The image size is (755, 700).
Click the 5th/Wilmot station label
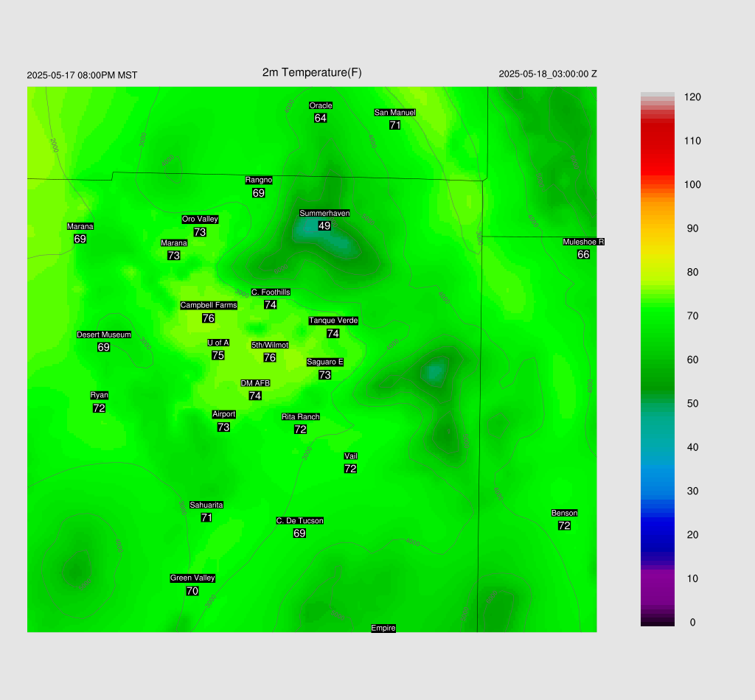tap(270, 345)
